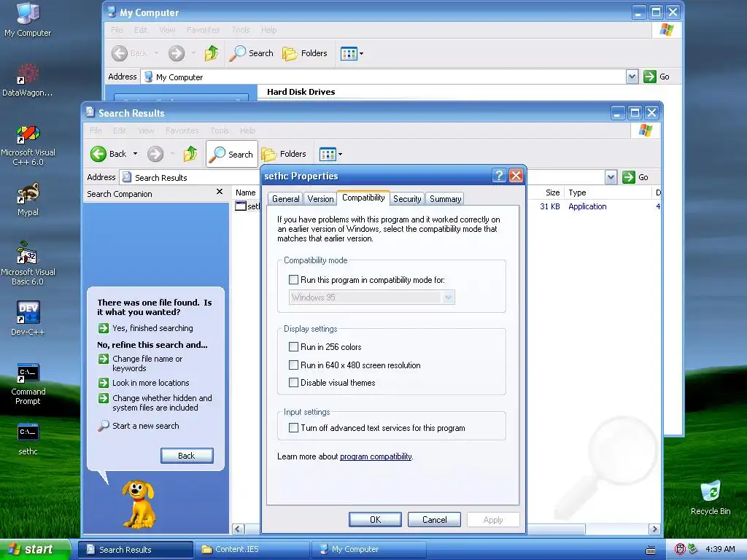The width and height of the screenshot is (747, 560).
Task: Open the DataWagon desktop shortcut
Action: click(x=28, y=80)
